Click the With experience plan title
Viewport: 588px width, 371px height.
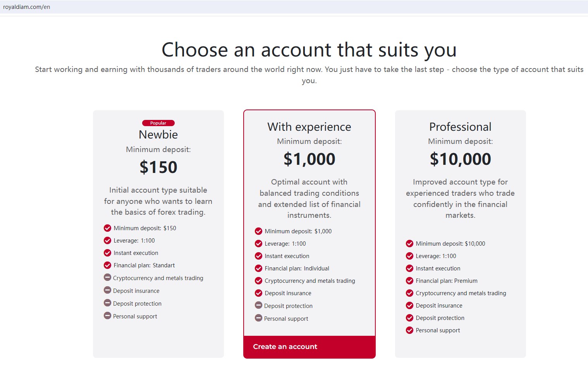(x=309, y=127)
